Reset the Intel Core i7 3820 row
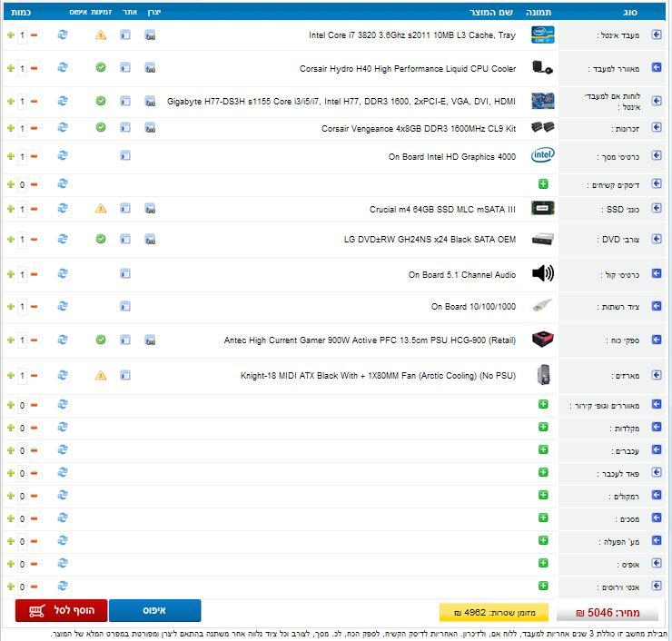672x641 pixels. pyautogui.click(x=63, y=35)
